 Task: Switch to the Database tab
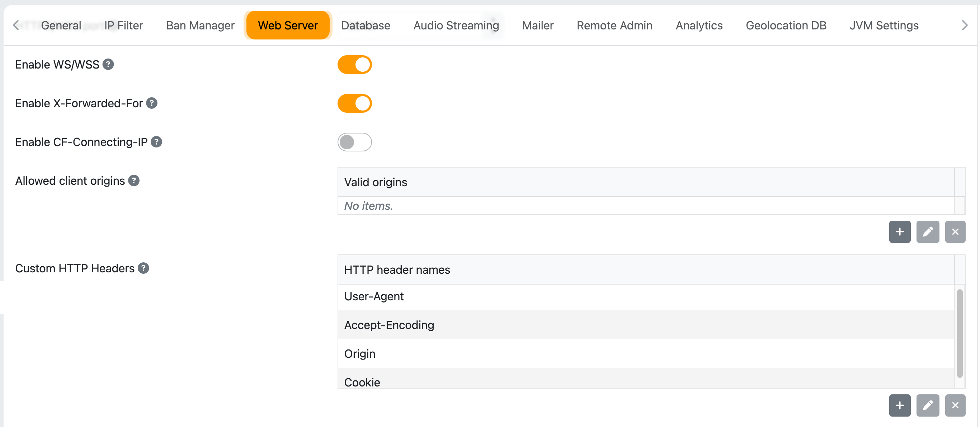click(x=365, y=25)
